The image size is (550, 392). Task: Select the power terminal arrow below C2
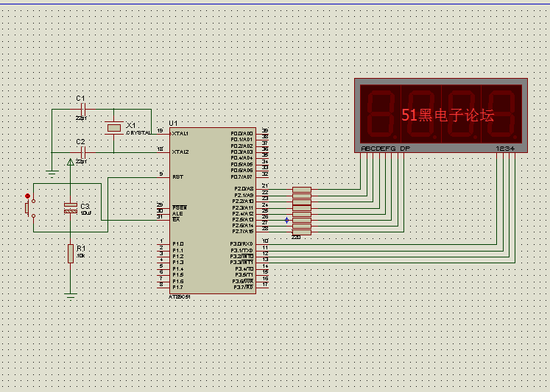tap(70, 162)
